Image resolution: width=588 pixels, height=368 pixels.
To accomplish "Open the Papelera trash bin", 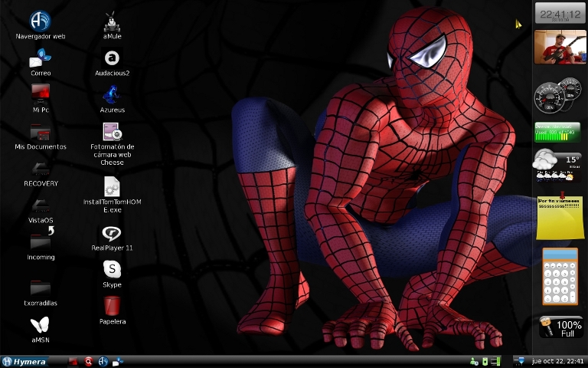I will click(112, 306).
